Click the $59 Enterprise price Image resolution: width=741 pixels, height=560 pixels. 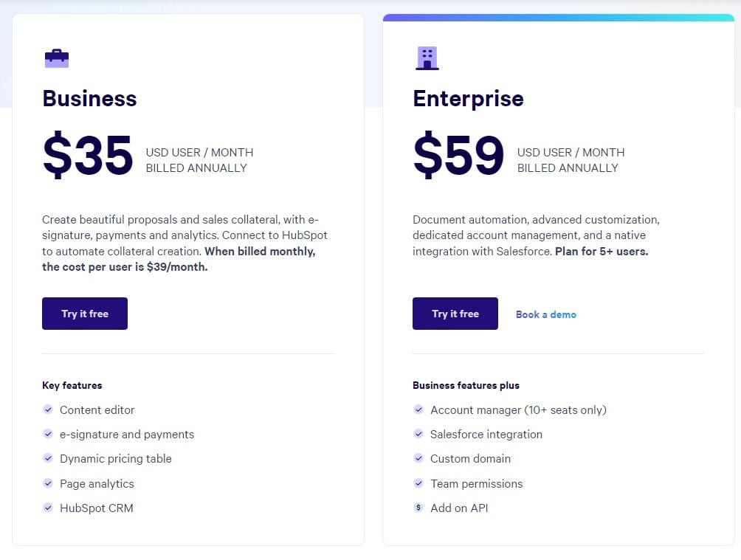point(458,155)
